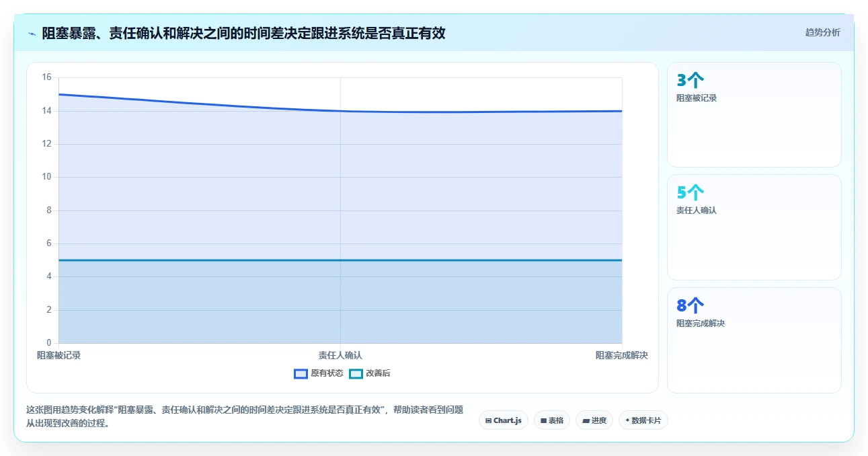The width and height of the screenshot is (868, 456).
Task: Click the blue 原有状态 legend color box
Action: (301, 373)
